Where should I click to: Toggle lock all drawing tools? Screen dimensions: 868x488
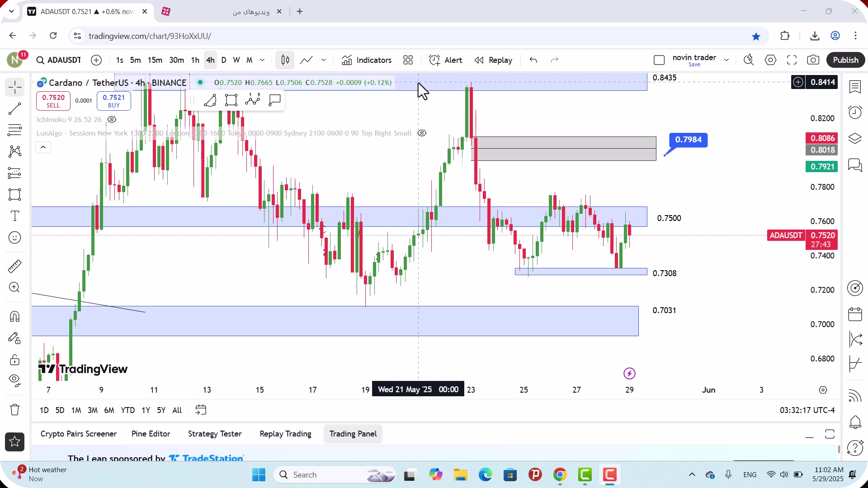tap(15, 360)
